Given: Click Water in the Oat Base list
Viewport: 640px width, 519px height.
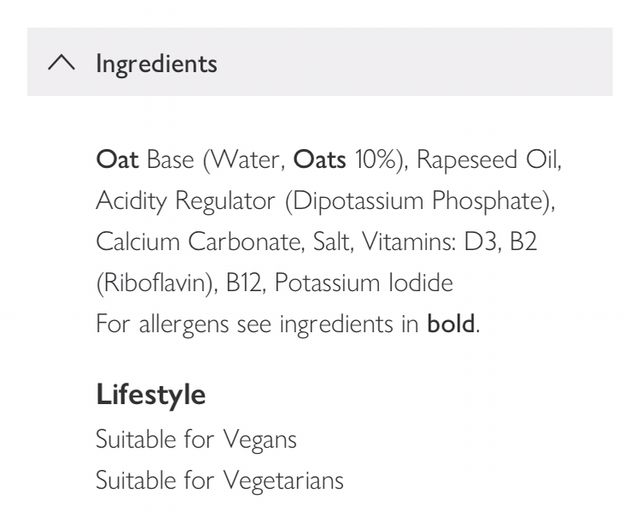Looking at the screenshot, I should tap(249, 160).
